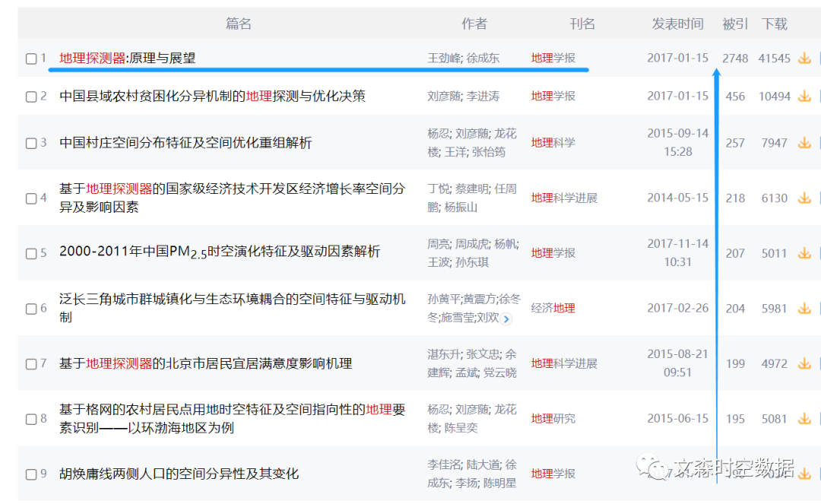Download the 中国村庄空间分布特征 article
This screenshot has height=504, width=821.
(x=804, y=142)
